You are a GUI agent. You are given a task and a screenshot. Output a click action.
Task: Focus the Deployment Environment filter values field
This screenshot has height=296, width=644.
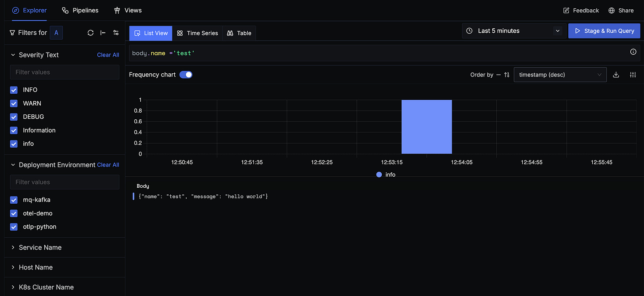tap(65, 182)
